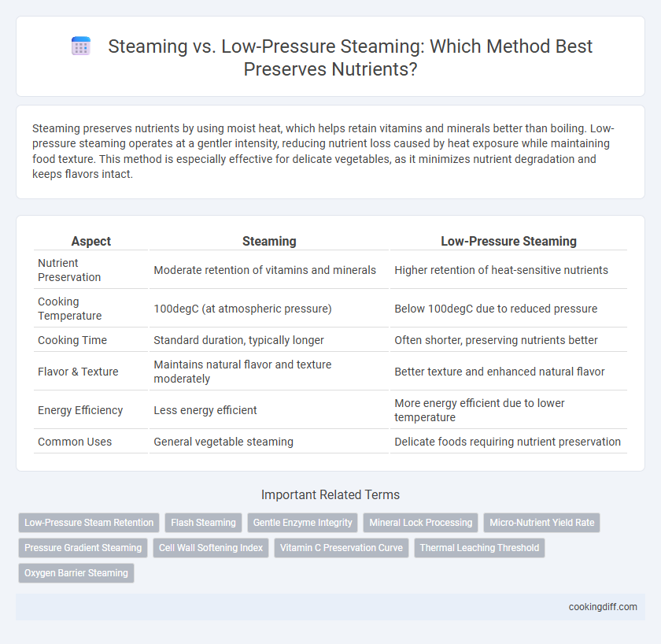Select the Micro-Nutrient Yield Rate tag
661x644 pixels.
[541, 523]
